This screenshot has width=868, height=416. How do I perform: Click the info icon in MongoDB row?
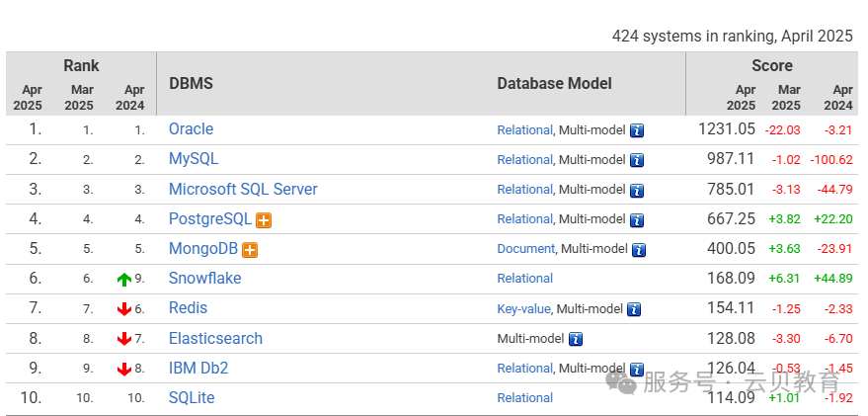[639, 250]
